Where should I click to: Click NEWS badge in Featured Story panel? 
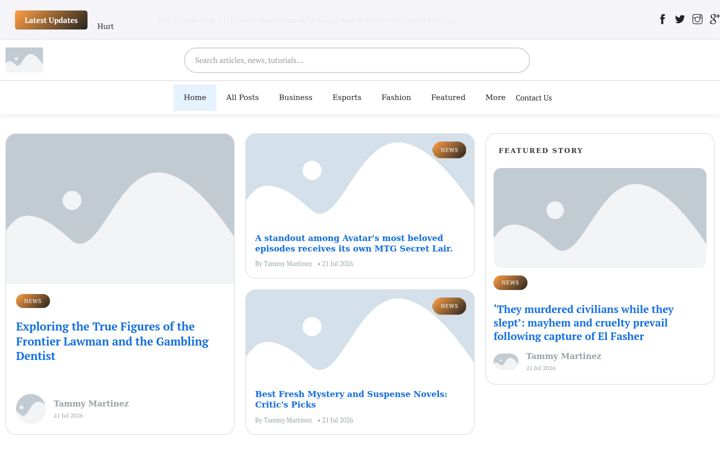point(510,282)
